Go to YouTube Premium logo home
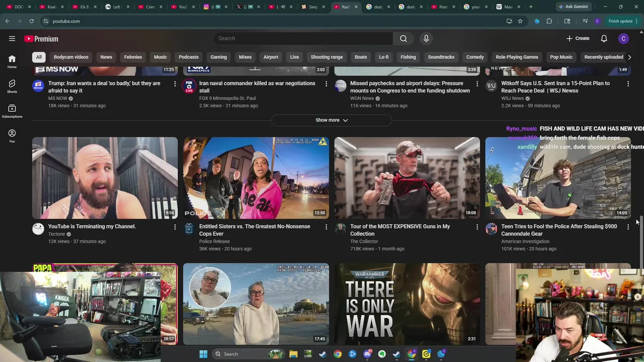 (41, 39)
